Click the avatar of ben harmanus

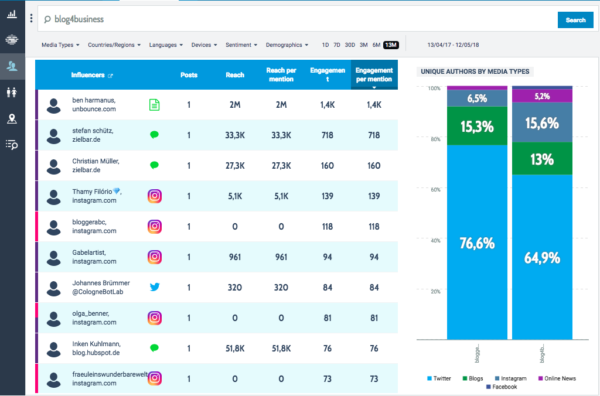click(x=54, y=106)
